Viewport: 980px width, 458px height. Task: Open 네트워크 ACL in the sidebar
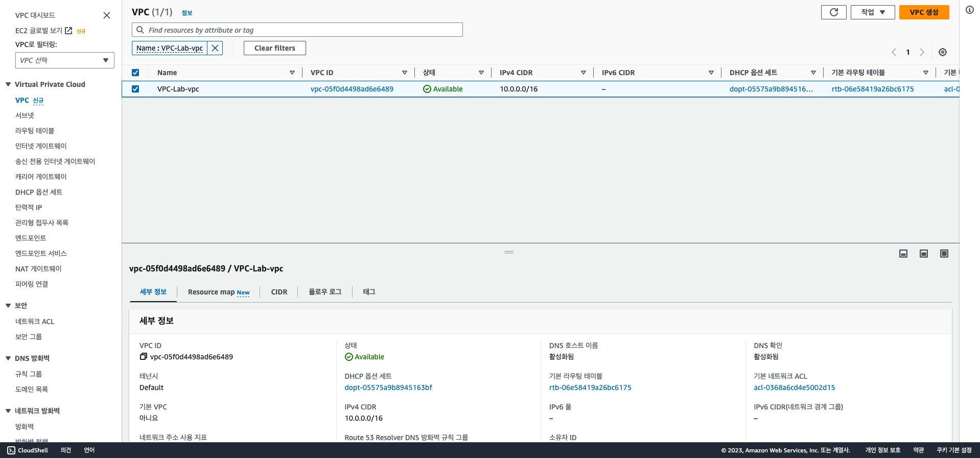tap(35, 322)
